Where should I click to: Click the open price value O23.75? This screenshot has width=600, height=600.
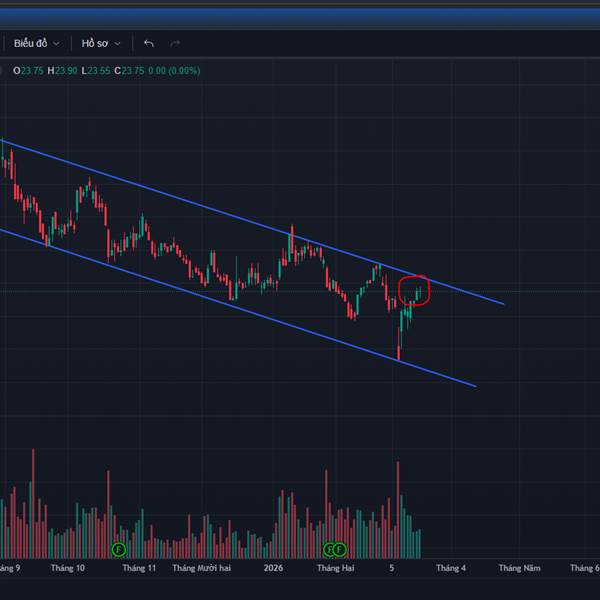(x=28, y=71)
